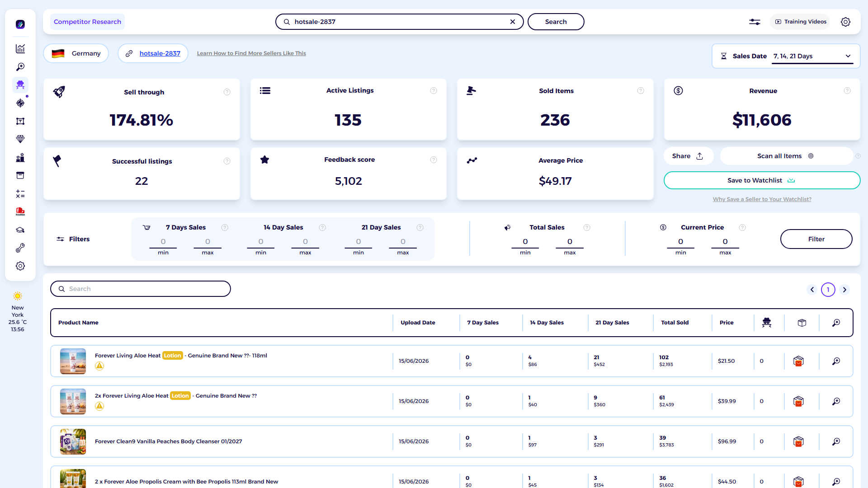The height and width of the screenshot is (488, 868).
Task: Sort by Total Sold column
Action: tap(675, 323)
